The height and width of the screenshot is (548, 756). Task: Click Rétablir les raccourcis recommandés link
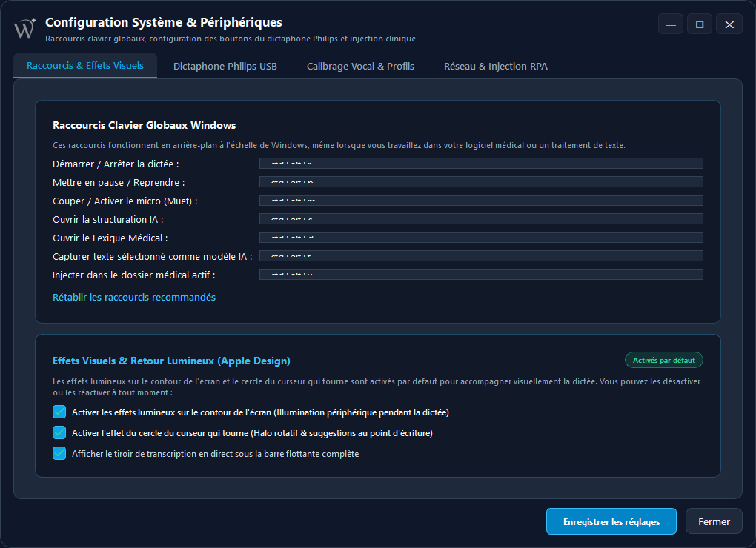(x=134, y=297)
